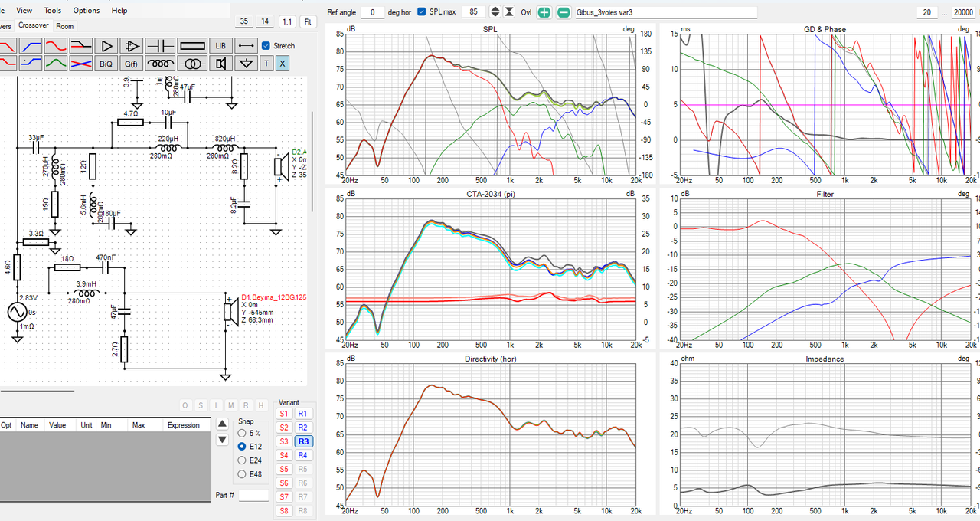Store variant S4
The height and width of the screenshot is (521, 980).
(284, 455)
